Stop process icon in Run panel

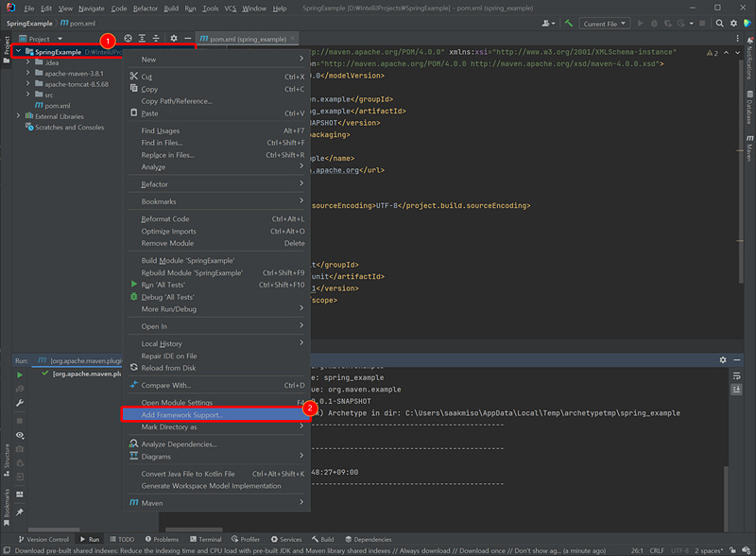point(20,421)
